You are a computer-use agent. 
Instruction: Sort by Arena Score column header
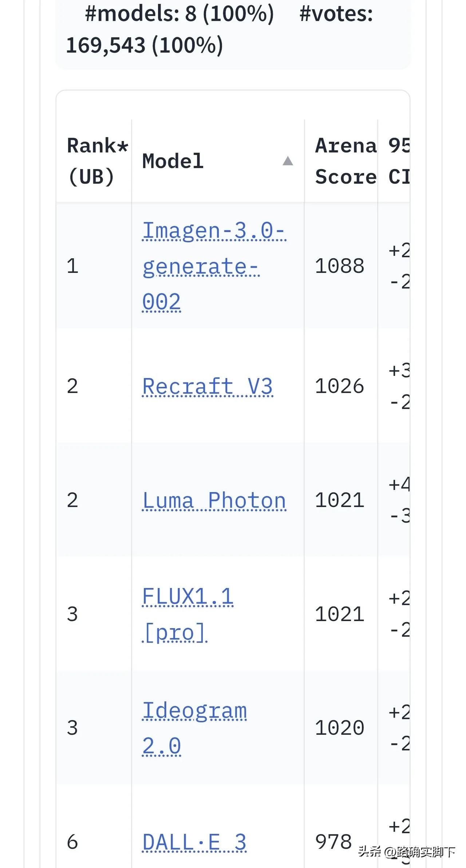point(345,161)
